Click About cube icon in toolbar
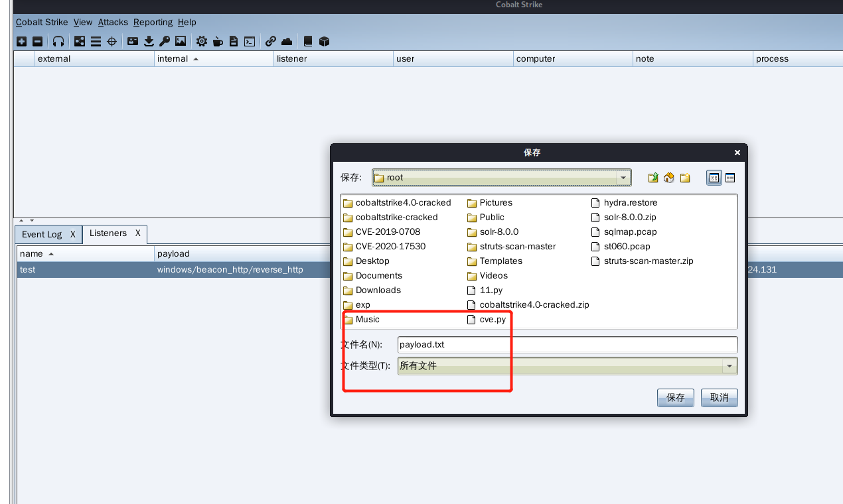 324,41
